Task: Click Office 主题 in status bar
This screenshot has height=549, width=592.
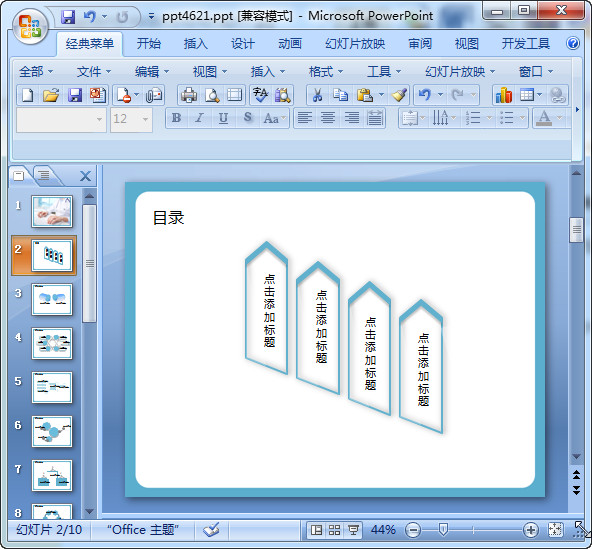Action: tap(142, 530)
